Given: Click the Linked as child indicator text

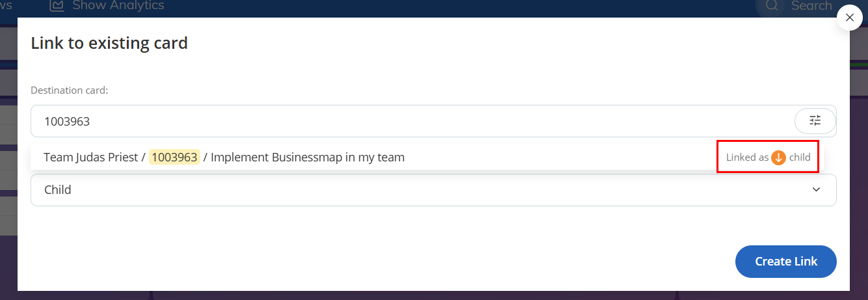Looking at the screenshot, I should 768,157.
